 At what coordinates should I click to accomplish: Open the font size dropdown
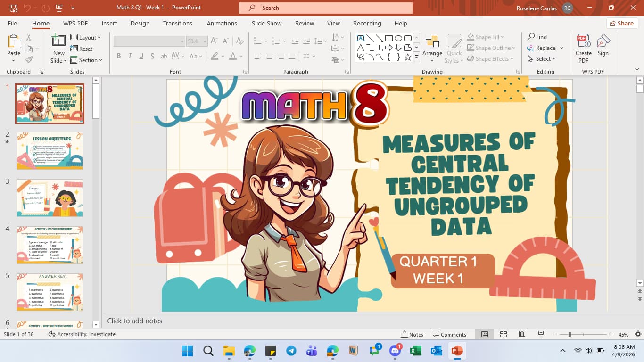205,41
